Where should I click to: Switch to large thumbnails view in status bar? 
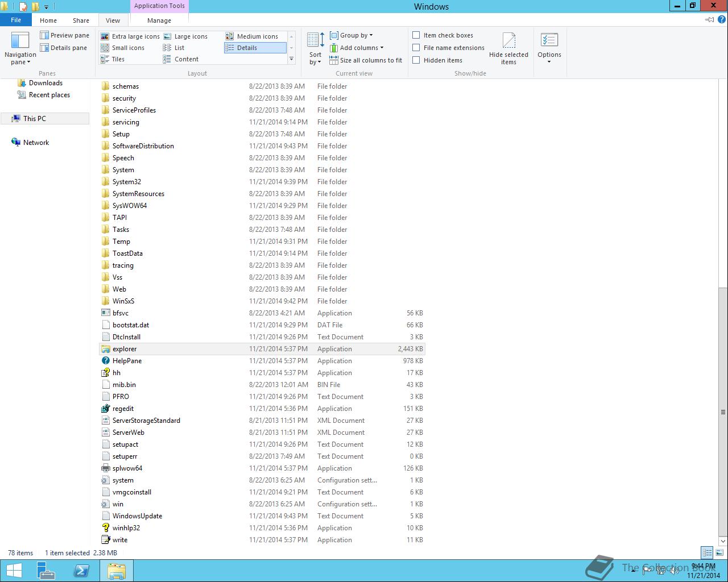coord(719,552)
